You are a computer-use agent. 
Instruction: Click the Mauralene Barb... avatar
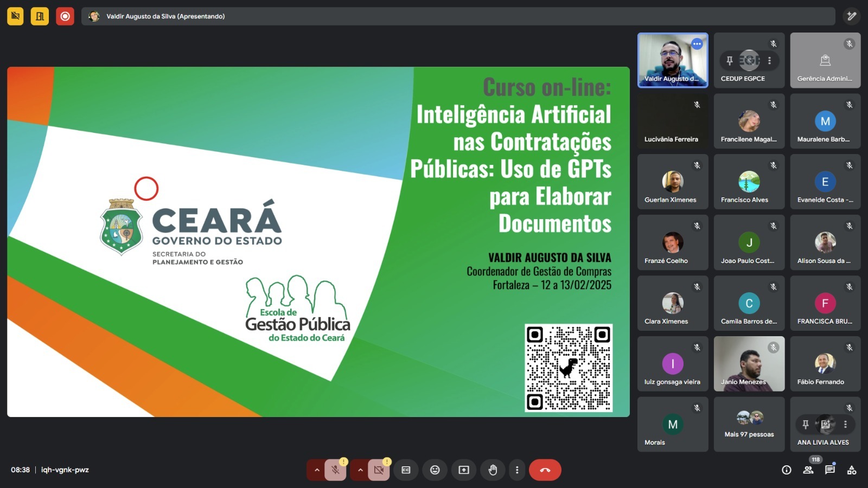point(825,121)
